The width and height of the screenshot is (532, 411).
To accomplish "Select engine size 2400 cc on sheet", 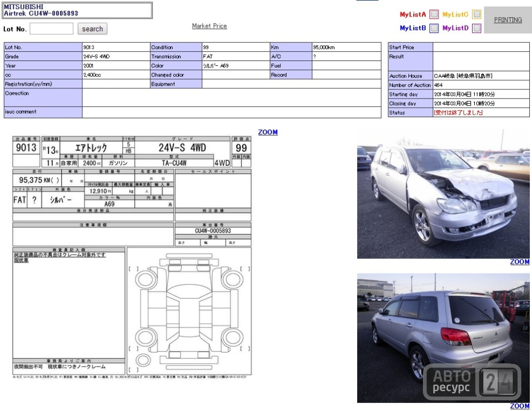I will (x=92, y=163).
